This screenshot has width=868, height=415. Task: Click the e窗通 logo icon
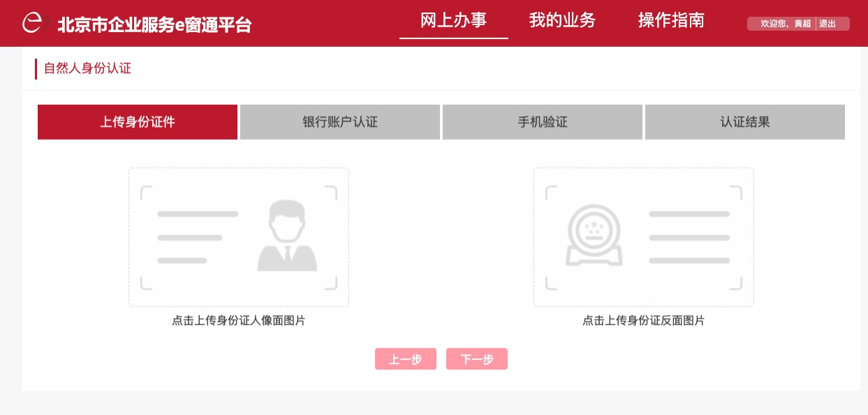click(32, 23)
